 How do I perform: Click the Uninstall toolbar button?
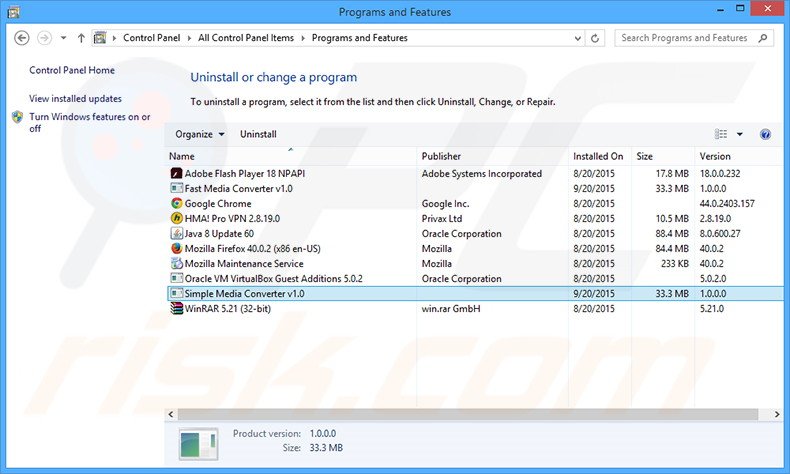coord(258,134)
